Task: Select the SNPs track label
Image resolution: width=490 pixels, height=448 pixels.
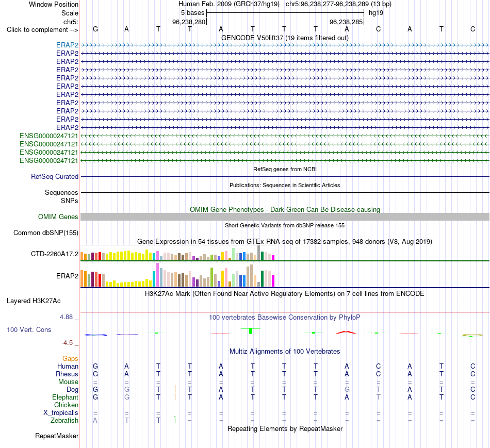Action: coord(70,201)
